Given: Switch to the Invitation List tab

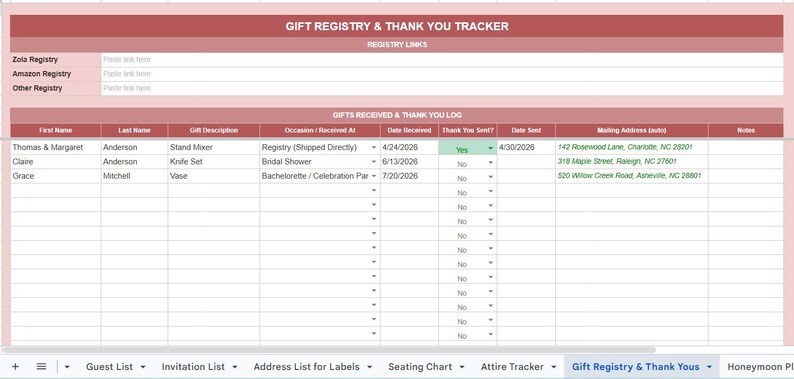Looking at the screenshot, I should (193, 367).
